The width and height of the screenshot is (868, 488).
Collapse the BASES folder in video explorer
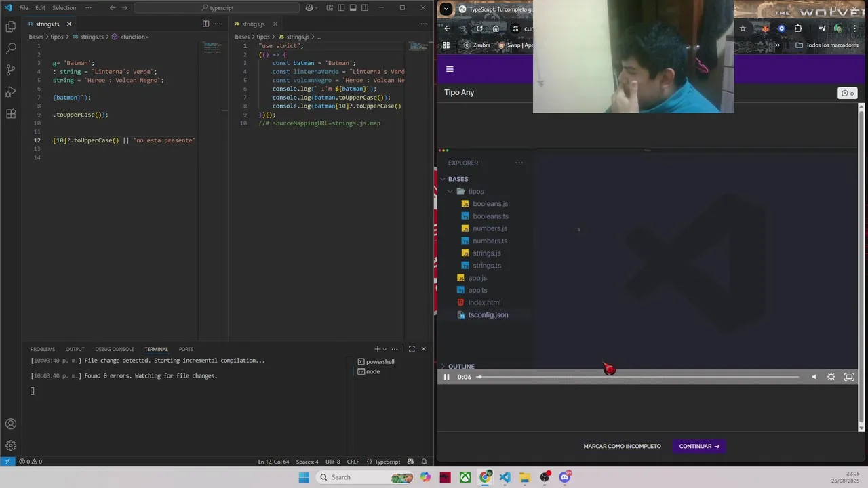click(443, 179)
